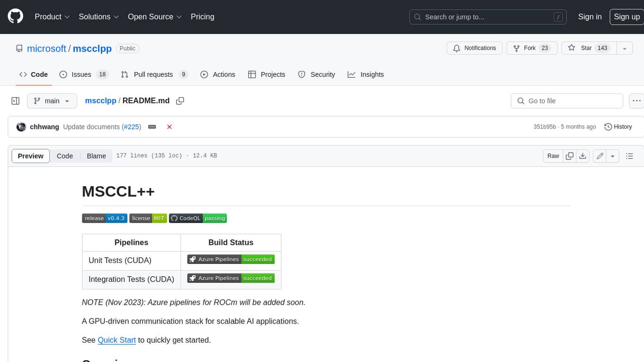Open the Integration Tests Azure Pipelines badge
The height and width of the screenshot is (362, 644).
click(x=231, y=279)
